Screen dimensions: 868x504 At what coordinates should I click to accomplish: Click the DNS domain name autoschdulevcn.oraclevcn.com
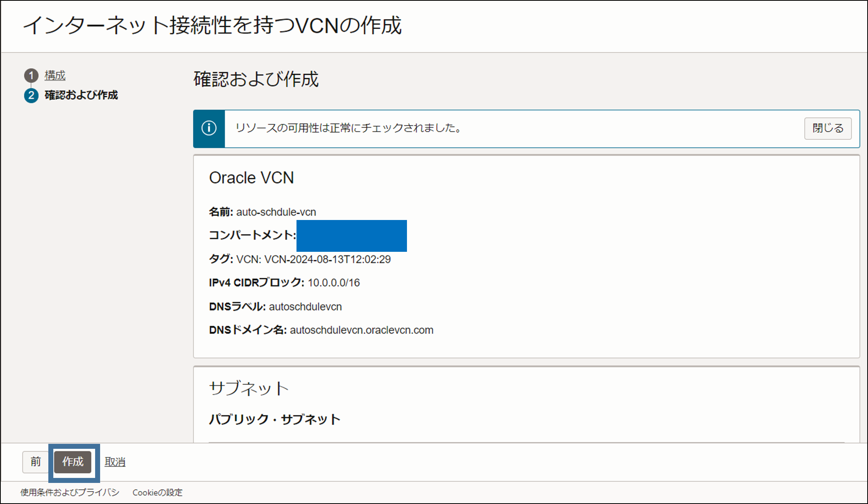(361, 330)
